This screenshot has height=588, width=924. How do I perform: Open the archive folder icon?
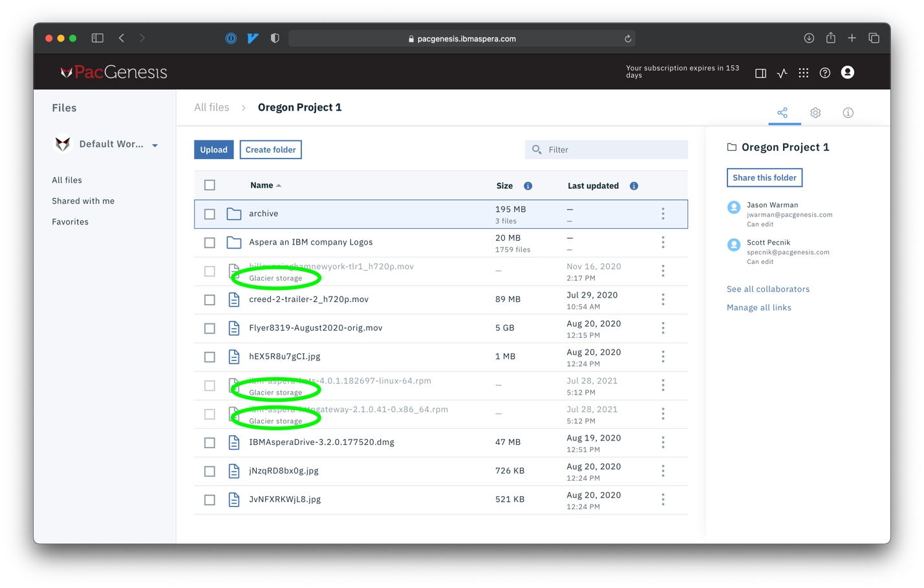[234, 213]
